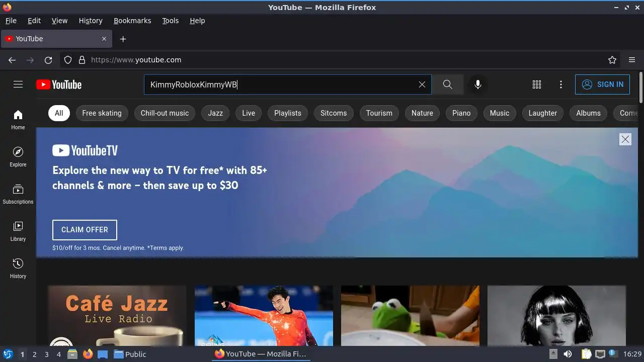Open a new browser tab
The height and width of the screenshot is (362, 644).
pos(123,39)
